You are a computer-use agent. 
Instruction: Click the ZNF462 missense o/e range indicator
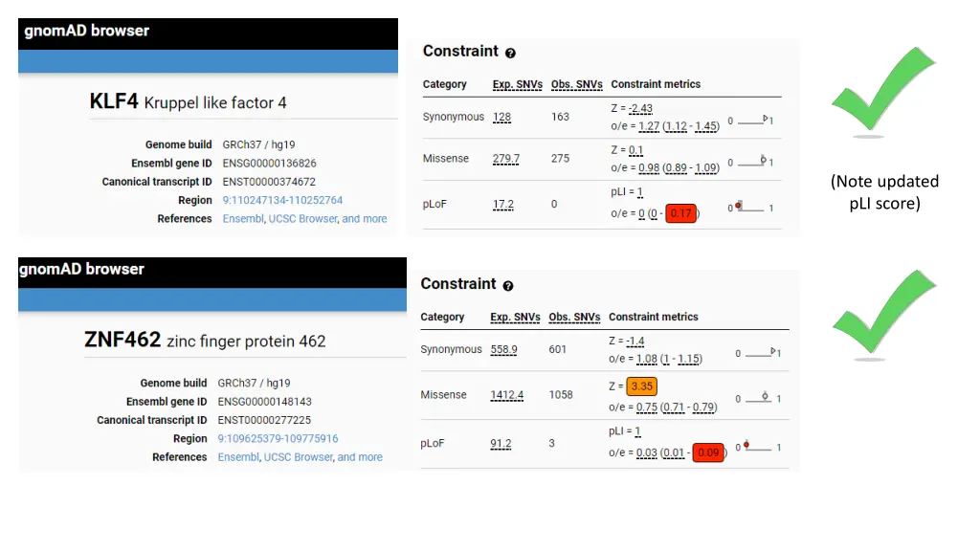tap(758, 398)
